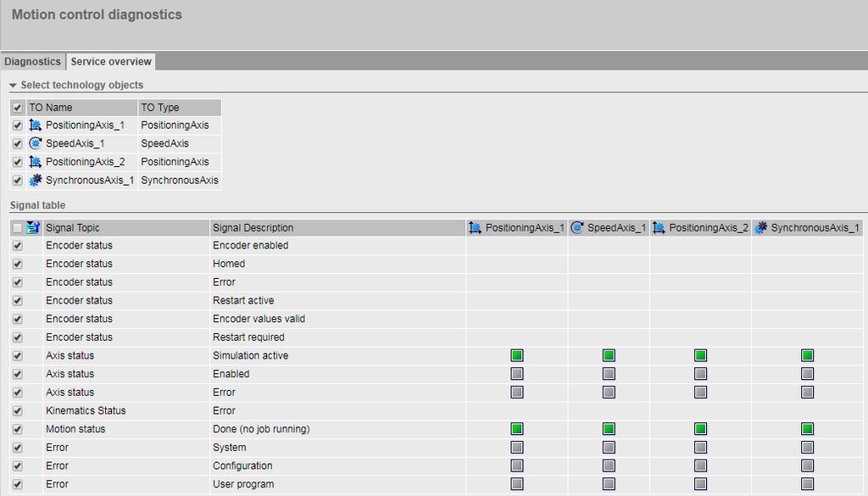Screen dimensions: 868x496
Task: Uncheck the Homed signal row
Action: coord(17,264)
